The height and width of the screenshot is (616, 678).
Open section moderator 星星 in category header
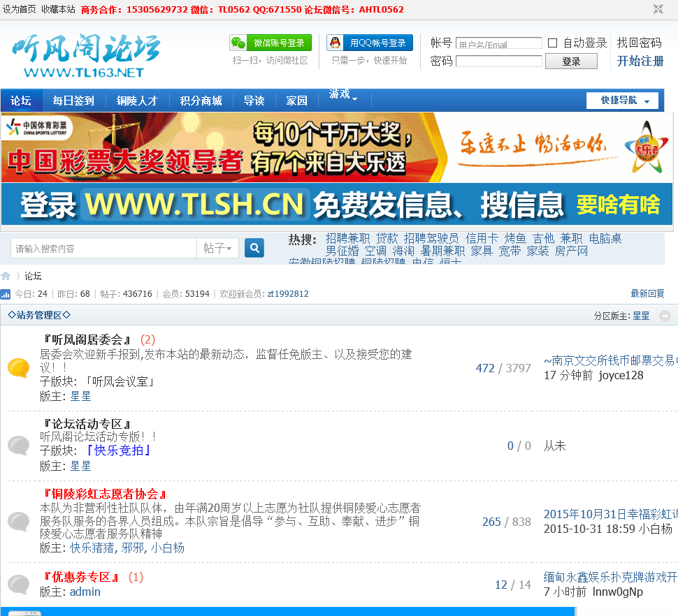point(641,316)
